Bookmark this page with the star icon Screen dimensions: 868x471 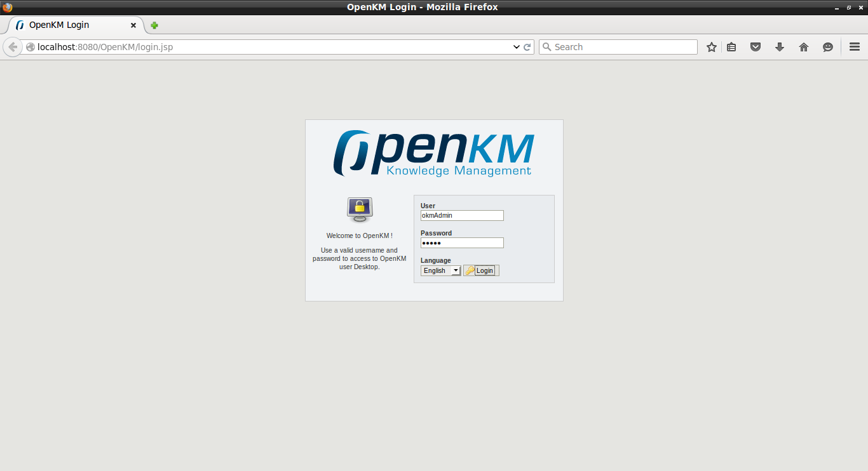(712, 47)
